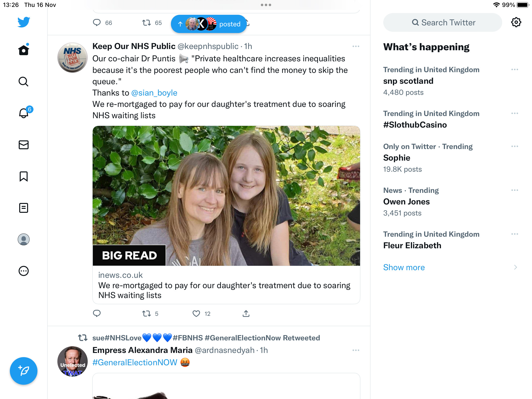The width and height of the screenshot is (532, 399).
Task: Open Twitter settings gear icon
Action: coord(516,22)
